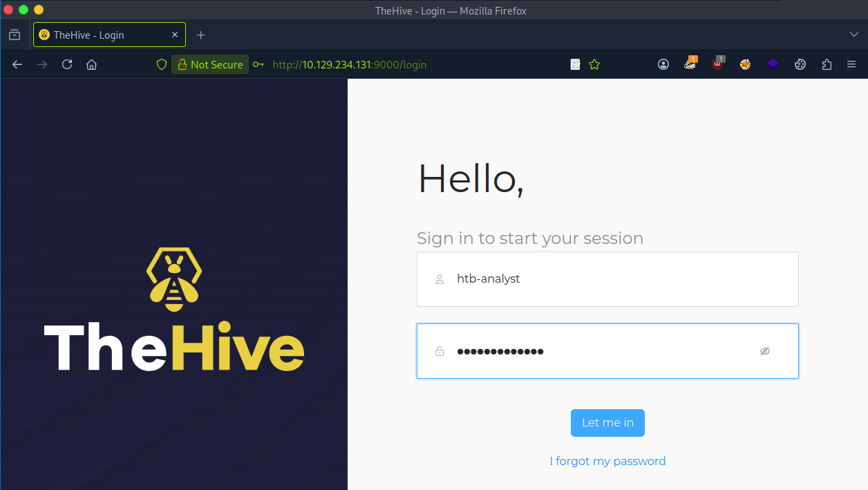Image resolution: width=868 pixels, height=490 pixels.
Task: Select the TheHive - Login tab
Action: point(104,35)
